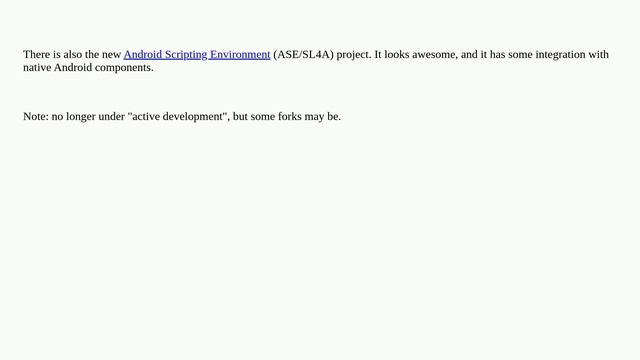Click the phrase "It looks awesome"
The width and height of the screenshot is (640, 360).
pyautogui.click(x=415, y=55)
